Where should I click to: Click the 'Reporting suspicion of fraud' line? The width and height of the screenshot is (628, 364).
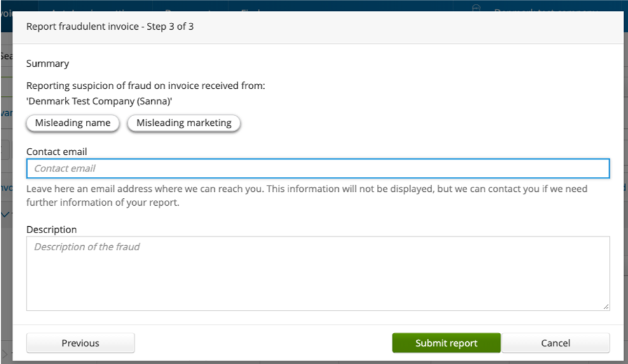coord(146,86)
